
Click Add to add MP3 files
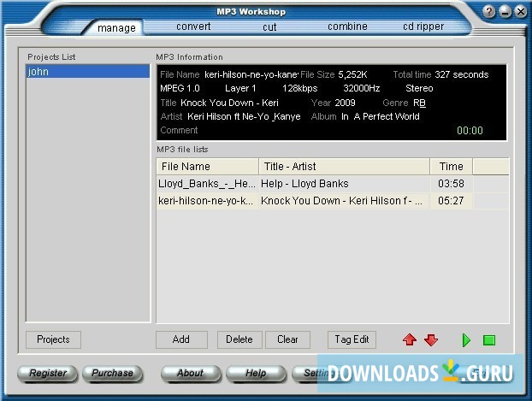181,339
